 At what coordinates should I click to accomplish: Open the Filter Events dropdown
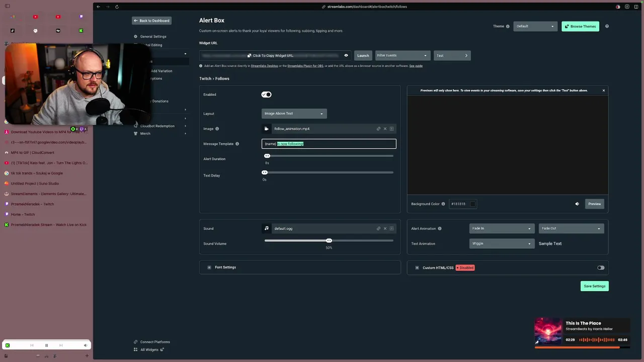click(402, 55)
